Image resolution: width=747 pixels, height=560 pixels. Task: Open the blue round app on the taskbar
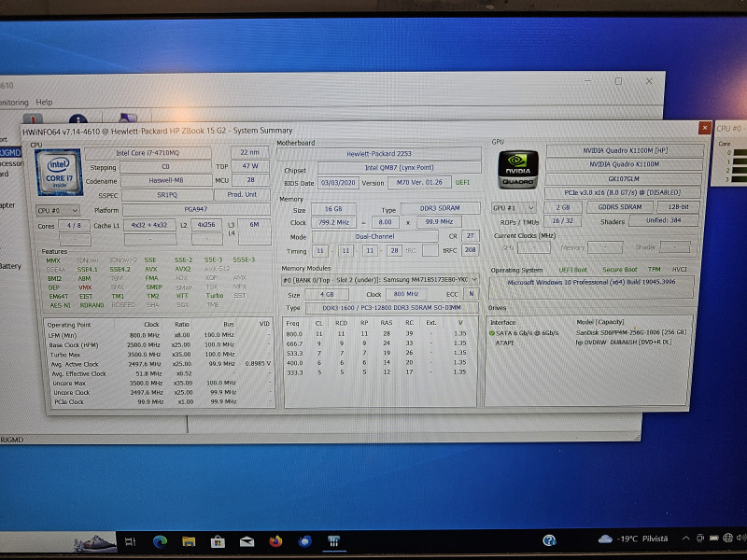tap(305, 541)
